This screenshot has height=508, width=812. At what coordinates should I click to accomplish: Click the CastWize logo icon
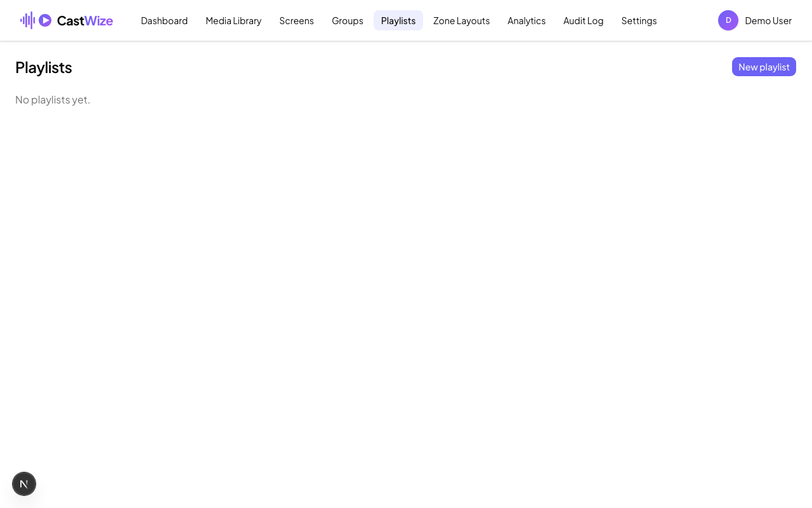click(36, 20)
